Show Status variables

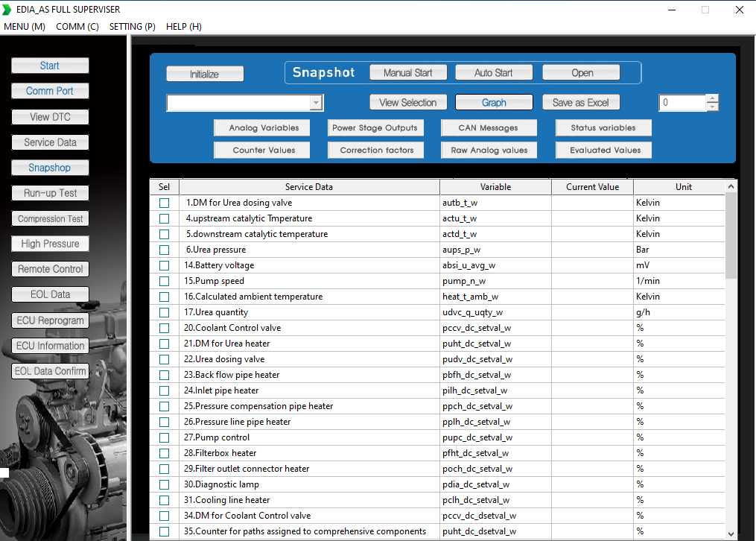(x=603, y=127)
